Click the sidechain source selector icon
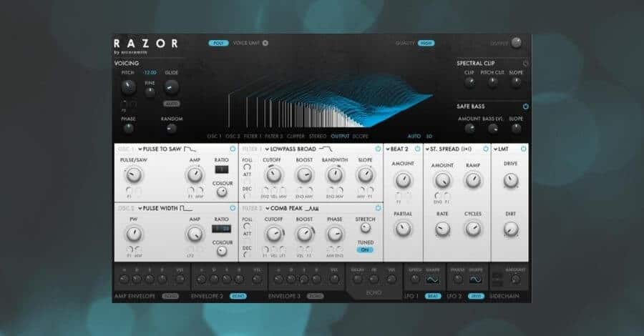This screenshot has width=644, height=336. pyautogui.click(x=497, y=280)
